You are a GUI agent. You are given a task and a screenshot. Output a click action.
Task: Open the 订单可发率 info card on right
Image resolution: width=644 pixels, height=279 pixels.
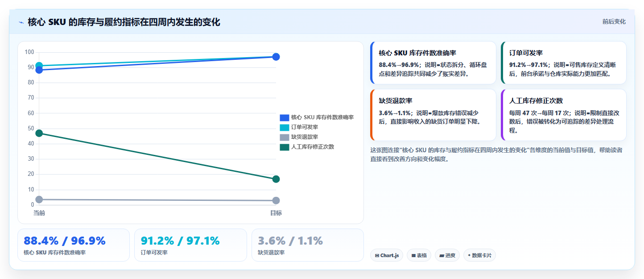coord(564,62)
